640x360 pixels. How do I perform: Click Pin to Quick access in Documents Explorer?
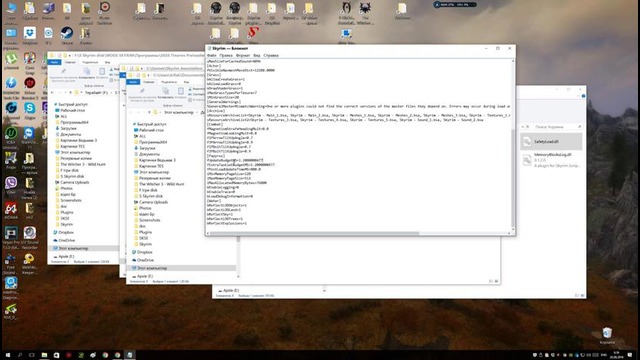(142, 94)
